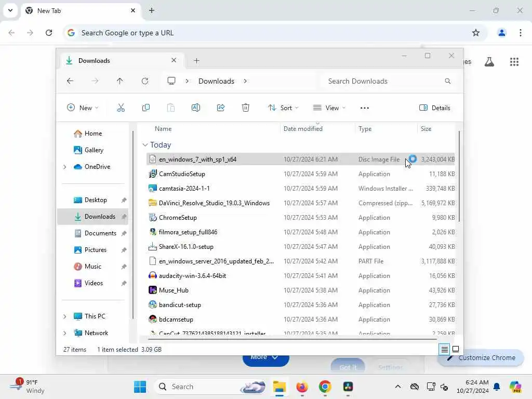
Task: Click File Explorer icon on the taskbar
Action: 280,387
